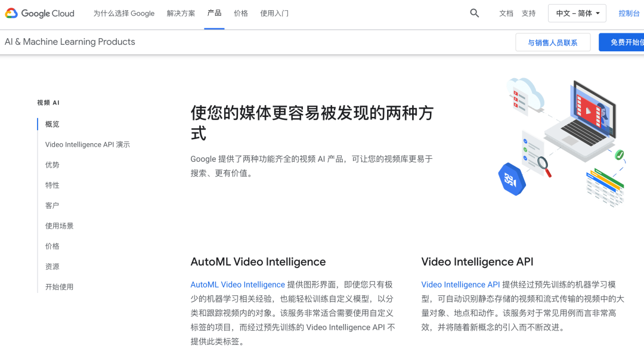Open the search magnifier
The image size is (644, 355).
(x=474, y=13)
